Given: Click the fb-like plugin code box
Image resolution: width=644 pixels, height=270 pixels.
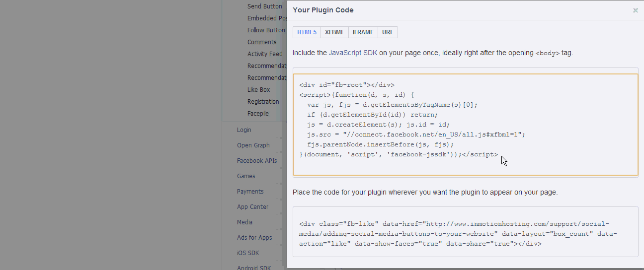Looking at the screenshot, I should point(465,232).
